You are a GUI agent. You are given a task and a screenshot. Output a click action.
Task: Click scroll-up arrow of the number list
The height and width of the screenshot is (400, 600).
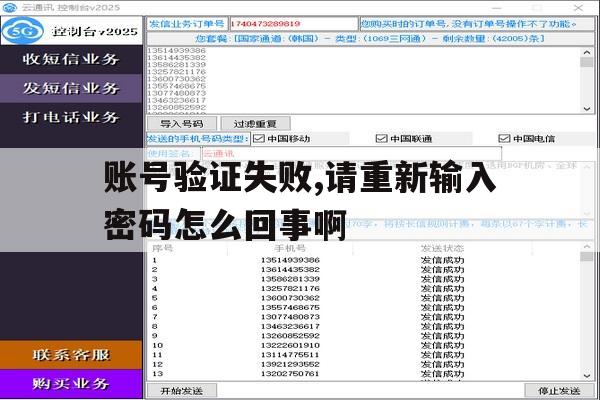pos(587,52)
